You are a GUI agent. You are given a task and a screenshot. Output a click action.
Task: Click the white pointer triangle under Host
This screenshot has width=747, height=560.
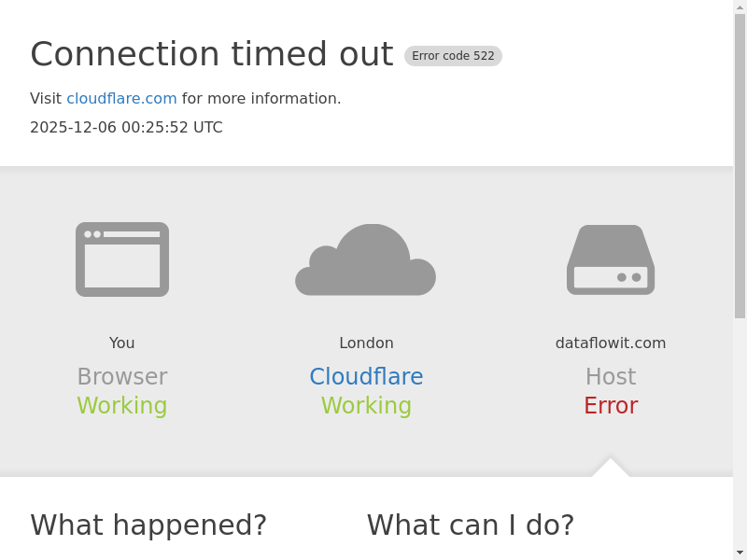[611, 469]
